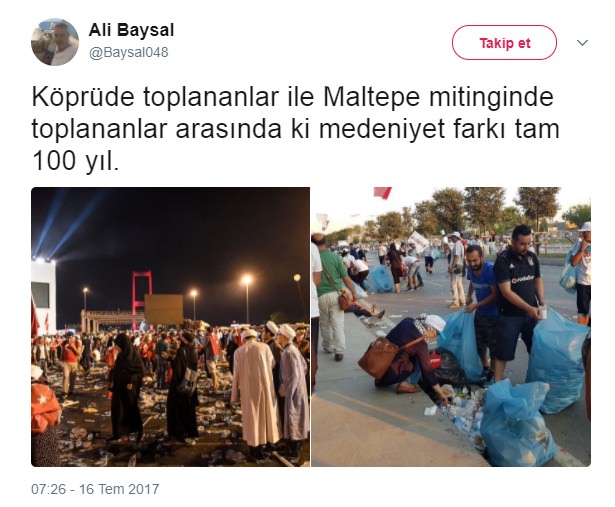Open the tweet options chevron menu

pos(582,42)
